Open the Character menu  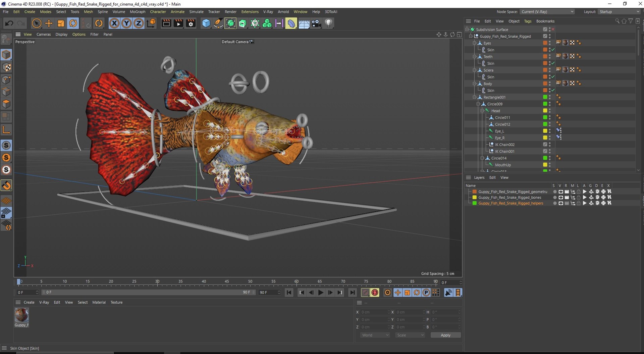coord(158,12)
